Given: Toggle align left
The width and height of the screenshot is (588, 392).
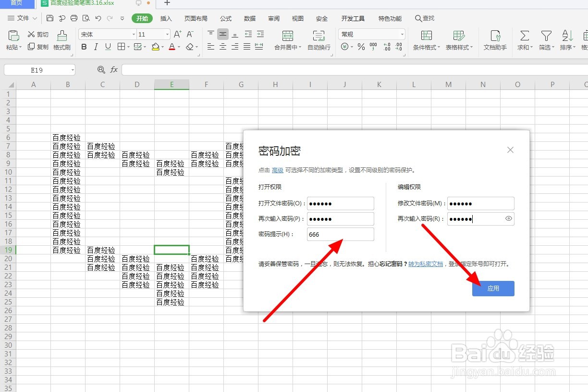Looking at the screenshot, I should click(x=211, y=47).
